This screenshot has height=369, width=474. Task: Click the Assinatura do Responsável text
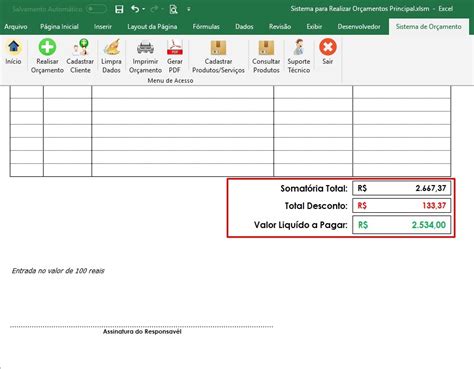(142, 332)
